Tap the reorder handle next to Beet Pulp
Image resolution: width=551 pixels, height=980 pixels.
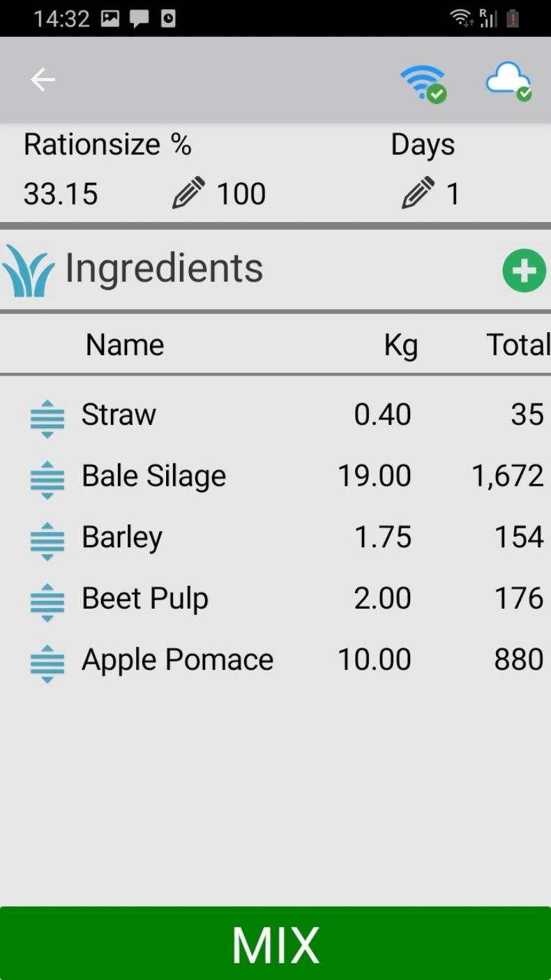pos(47,603)
